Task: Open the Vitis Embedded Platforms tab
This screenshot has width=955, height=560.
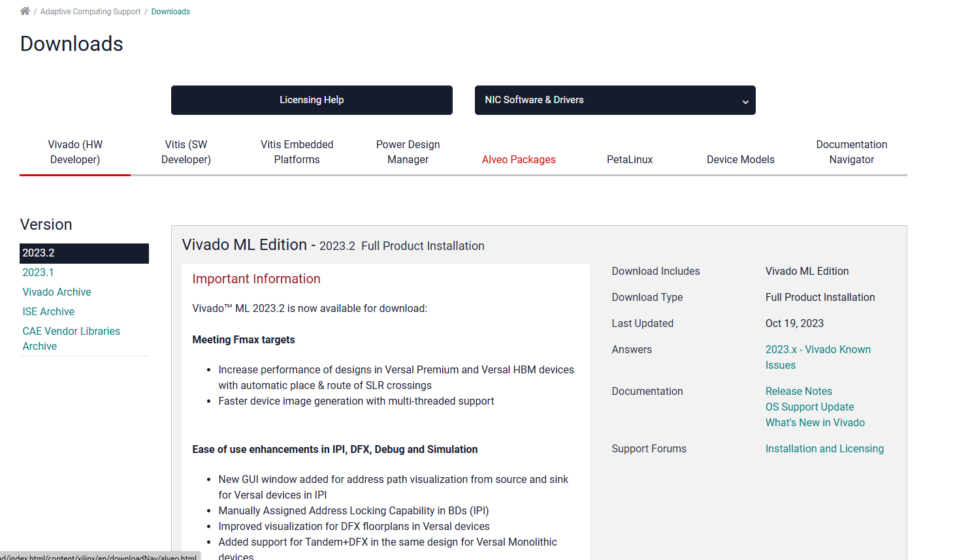Action: point(297,152)
